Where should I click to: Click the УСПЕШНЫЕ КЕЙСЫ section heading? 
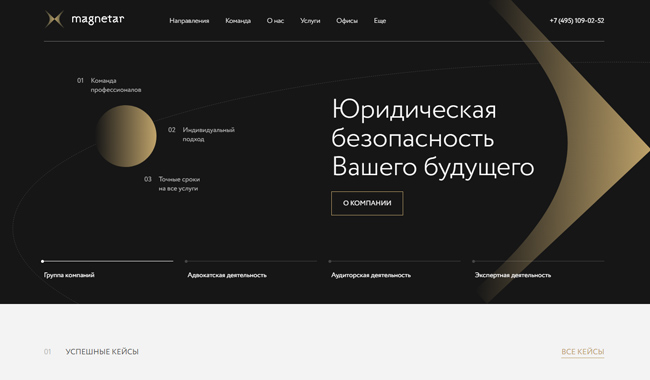coord(102,352)
